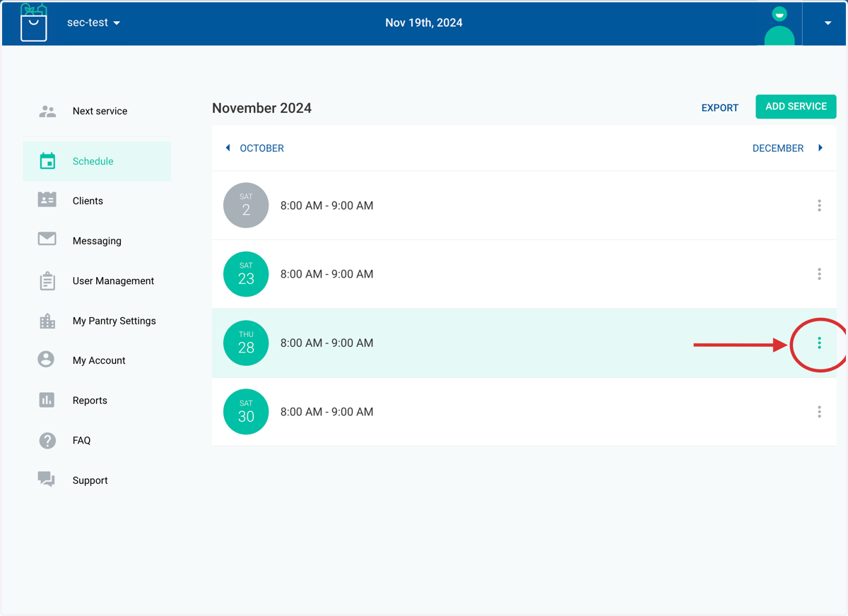Click the left arrow beside OCTOBER

tap(228, 148)
